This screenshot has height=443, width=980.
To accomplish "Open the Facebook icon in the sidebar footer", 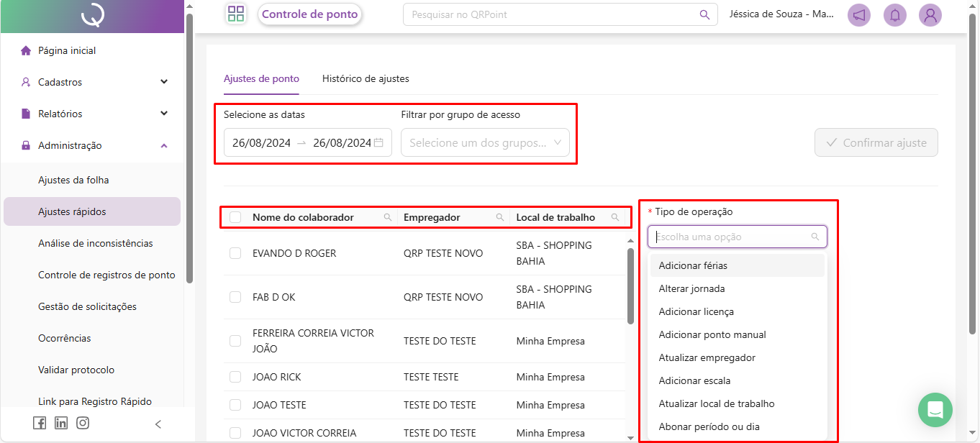I will (x=40, y=423).
